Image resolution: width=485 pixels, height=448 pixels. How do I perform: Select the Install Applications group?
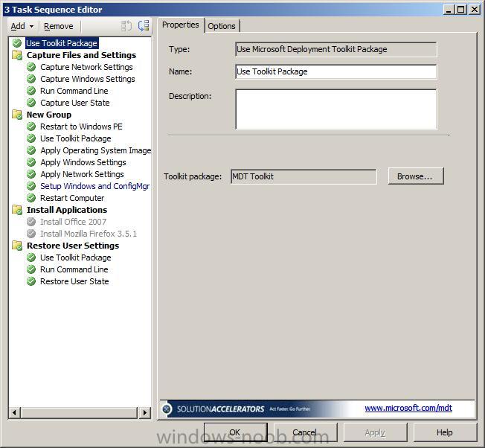67,210
